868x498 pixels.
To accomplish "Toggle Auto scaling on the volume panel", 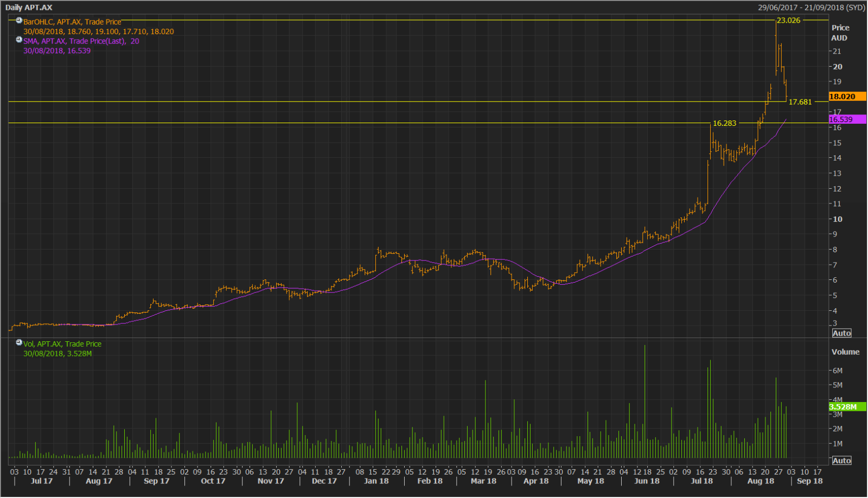I will (x=841, y=461).
